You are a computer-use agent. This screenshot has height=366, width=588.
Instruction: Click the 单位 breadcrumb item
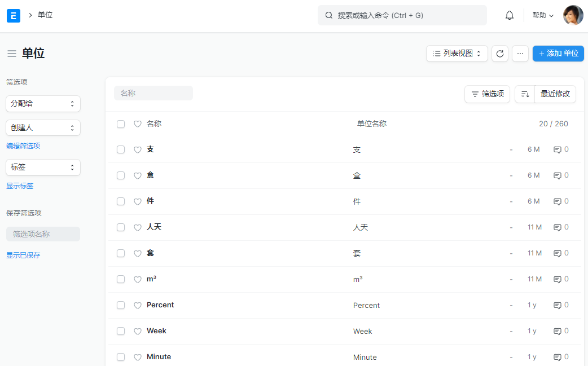pyautogui.click(x=45, y=15)
